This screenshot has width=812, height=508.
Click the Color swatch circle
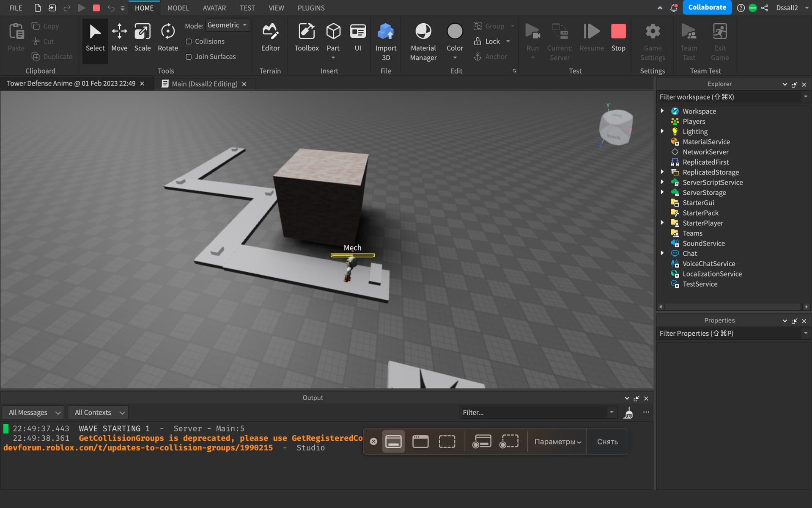455,31
